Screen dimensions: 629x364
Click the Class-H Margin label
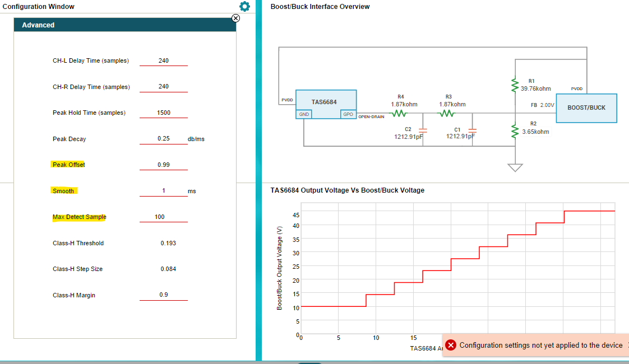click(x=74, y=295)
